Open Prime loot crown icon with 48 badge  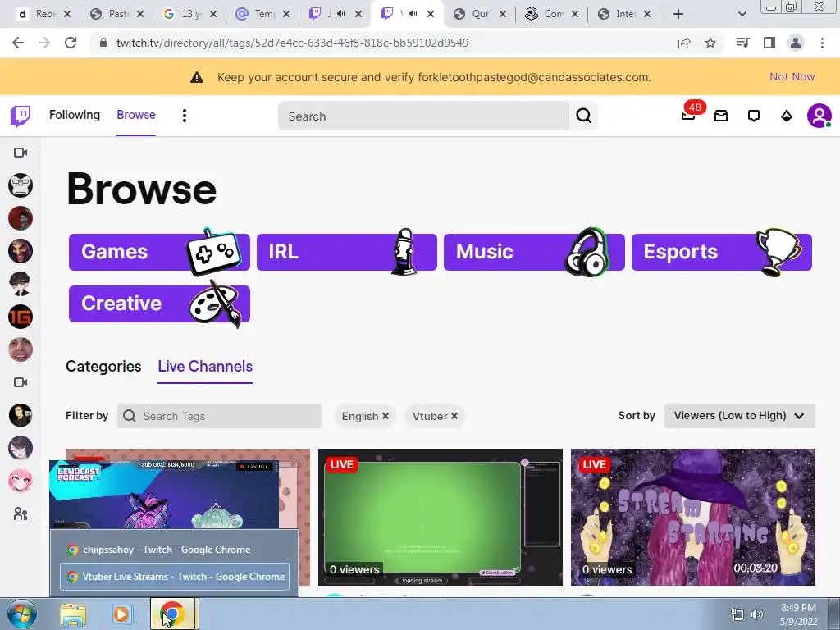click(689, 115)
